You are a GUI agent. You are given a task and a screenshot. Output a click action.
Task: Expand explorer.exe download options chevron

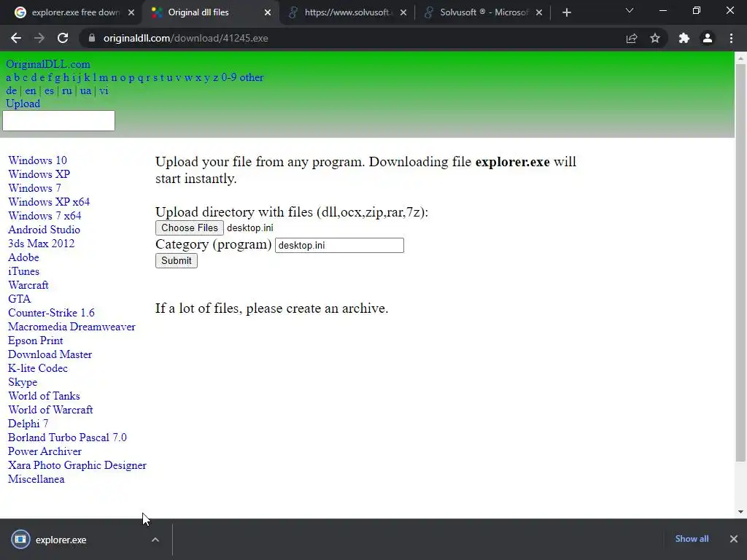(x=155, y=540)
